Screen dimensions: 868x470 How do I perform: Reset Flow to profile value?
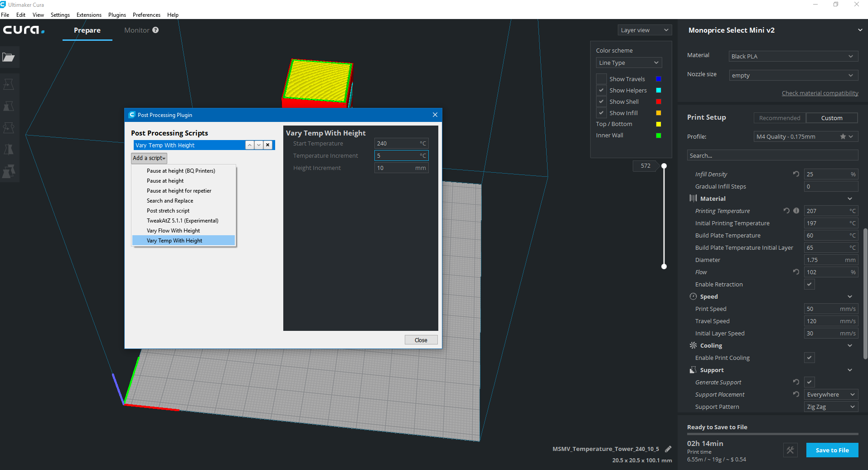796,272
